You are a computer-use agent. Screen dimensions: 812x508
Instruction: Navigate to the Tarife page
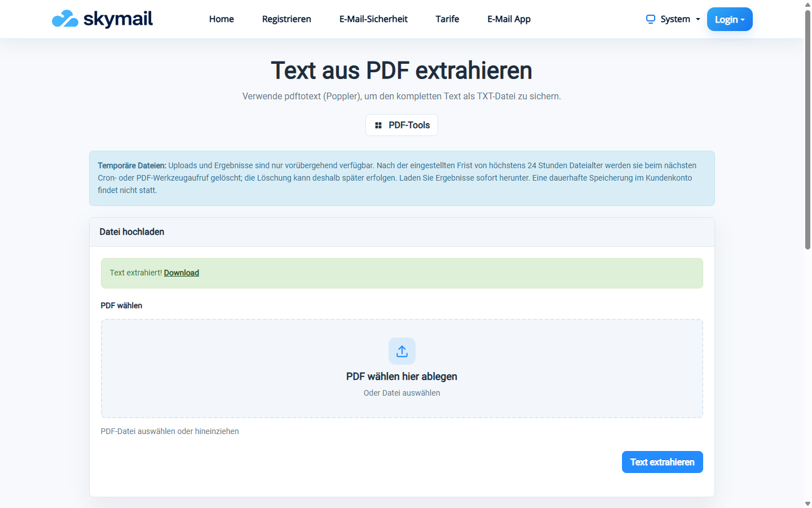click(x=447, y=19)
